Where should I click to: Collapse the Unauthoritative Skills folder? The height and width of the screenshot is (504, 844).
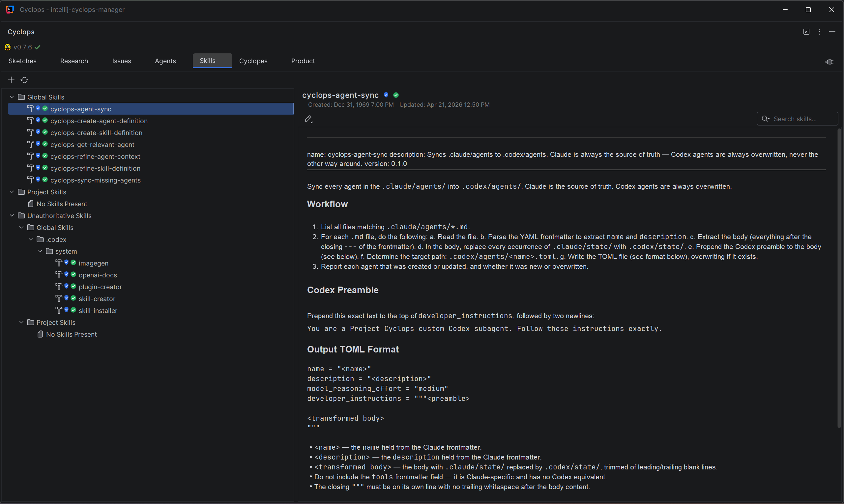coord(12,216)
